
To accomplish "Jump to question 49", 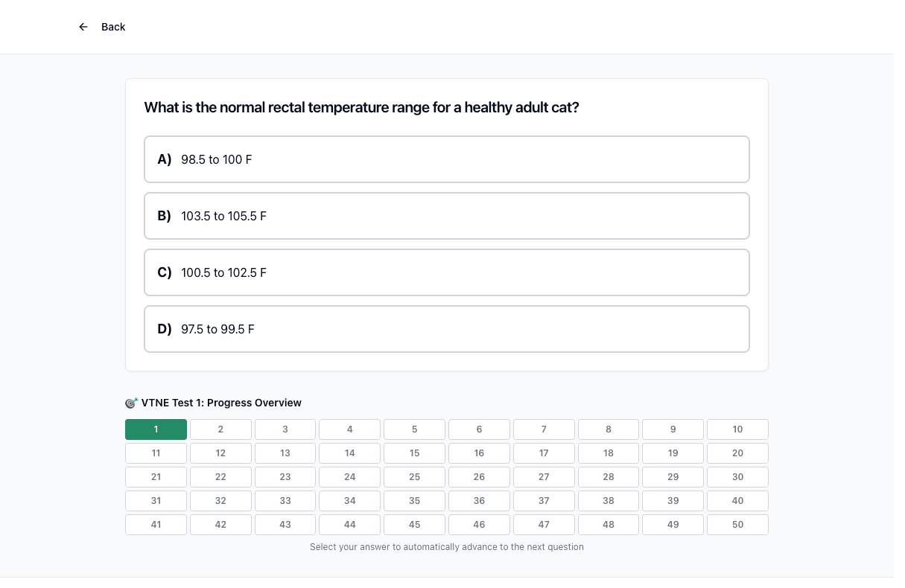I will coord(673,525).
